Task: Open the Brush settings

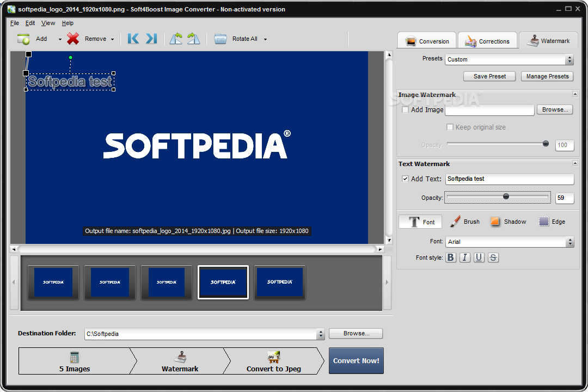Action: pos(464,222)
